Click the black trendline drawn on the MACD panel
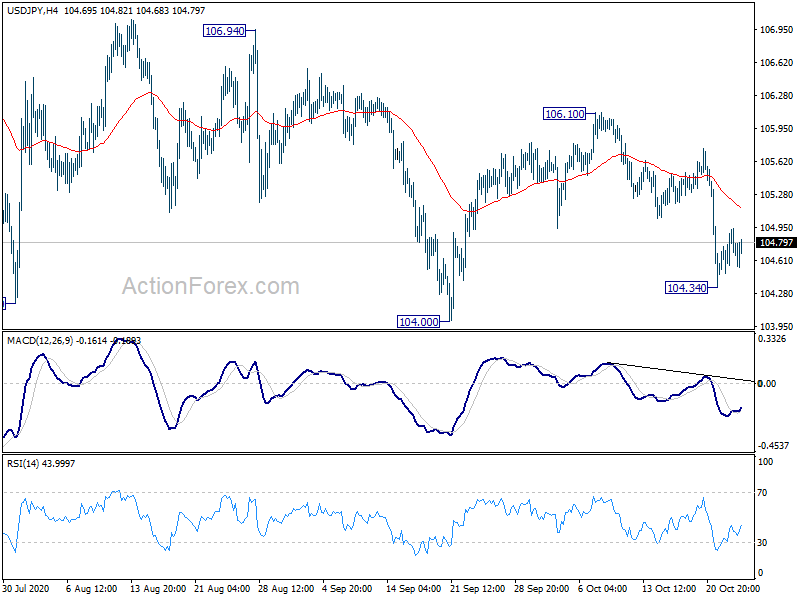The height and width of the screenshot is (600, 800). coord(682,372)
